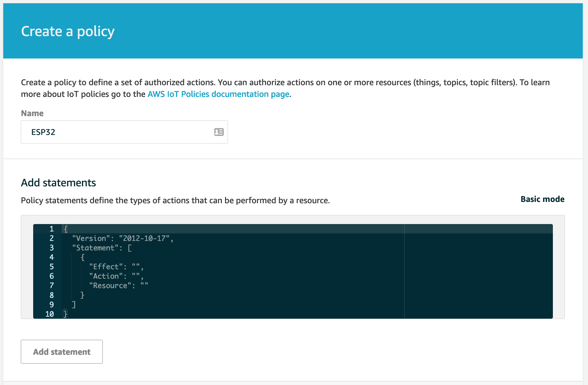The height and width of the screenshot is (385, 588).
Task: Focus the Name field containing ESP32
Action: point(117,132)
